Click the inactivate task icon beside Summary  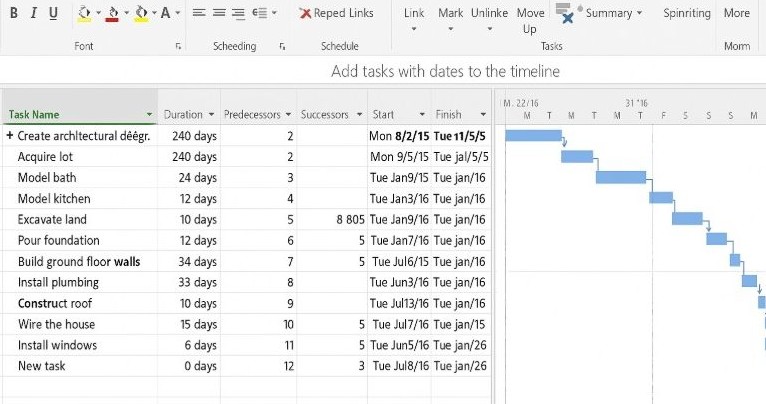tap(565, 14)
